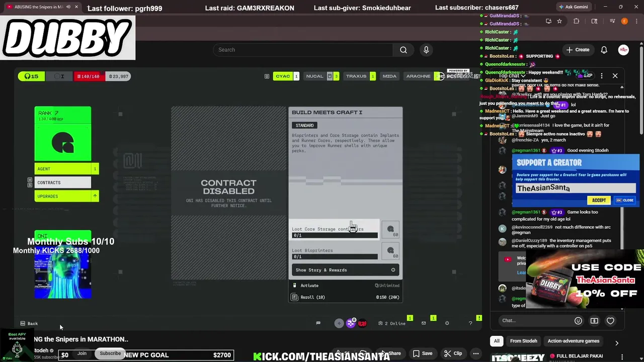Save the video to a playlist
The height and width of the screenshot is (362, 644).
[x=423, y=353]
